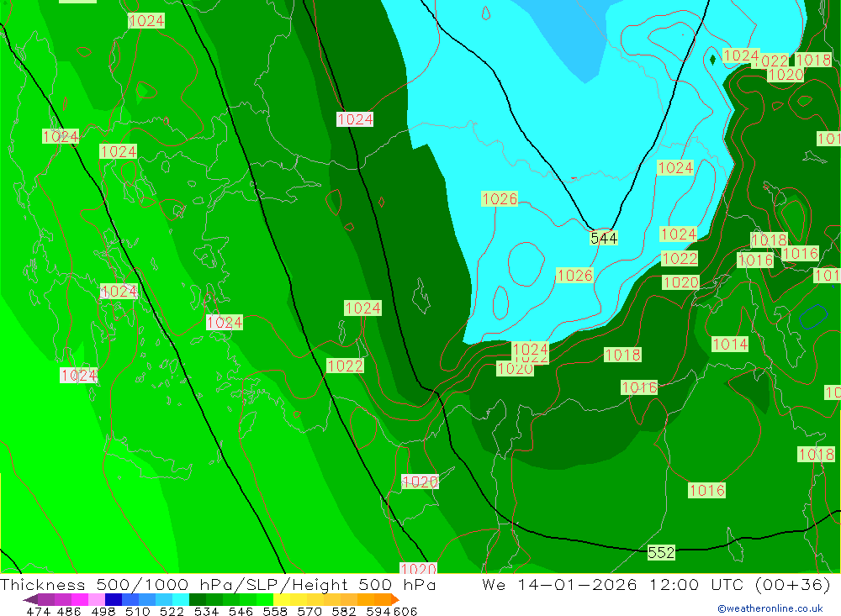This screenshot has width=841, height=616.
Task: Click the 606 legend value
Action: tap(405, 611)
